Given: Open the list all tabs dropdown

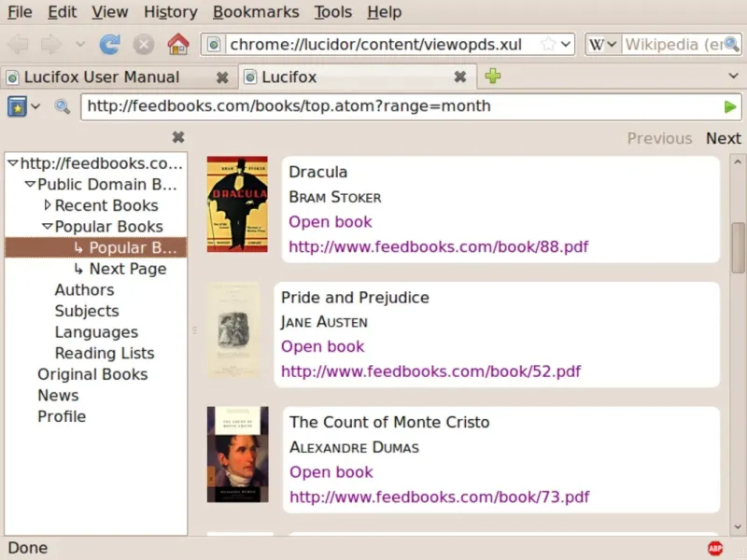Looking at the screenshot, I should click(733, 76).
